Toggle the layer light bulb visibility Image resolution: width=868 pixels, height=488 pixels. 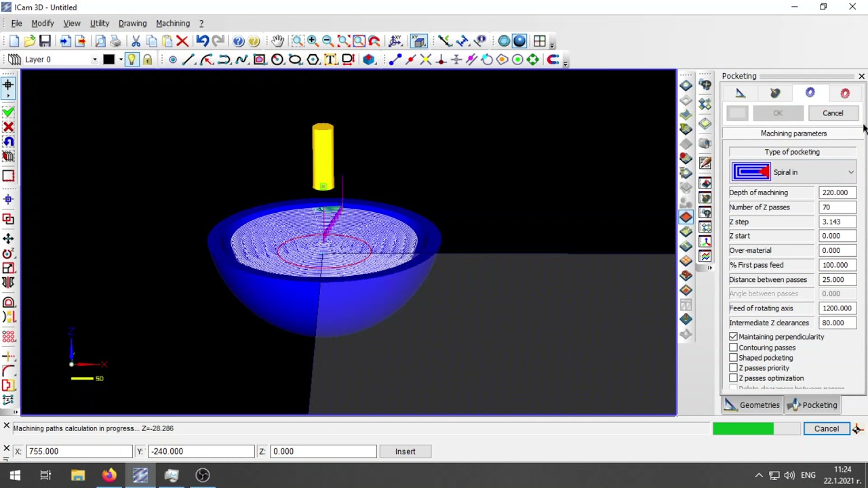click(132, 60)
